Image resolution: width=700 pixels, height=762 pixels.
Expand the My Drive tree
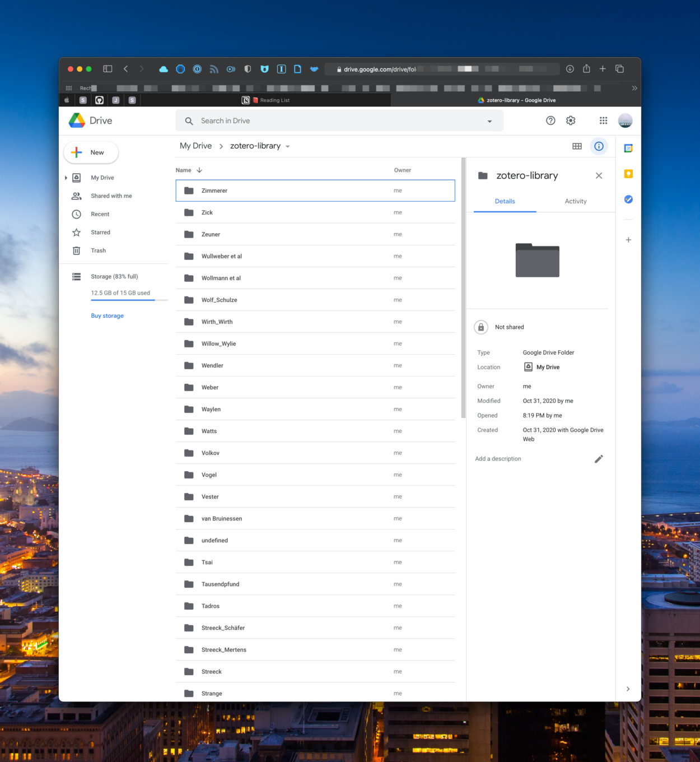click(x=66, y=178)
